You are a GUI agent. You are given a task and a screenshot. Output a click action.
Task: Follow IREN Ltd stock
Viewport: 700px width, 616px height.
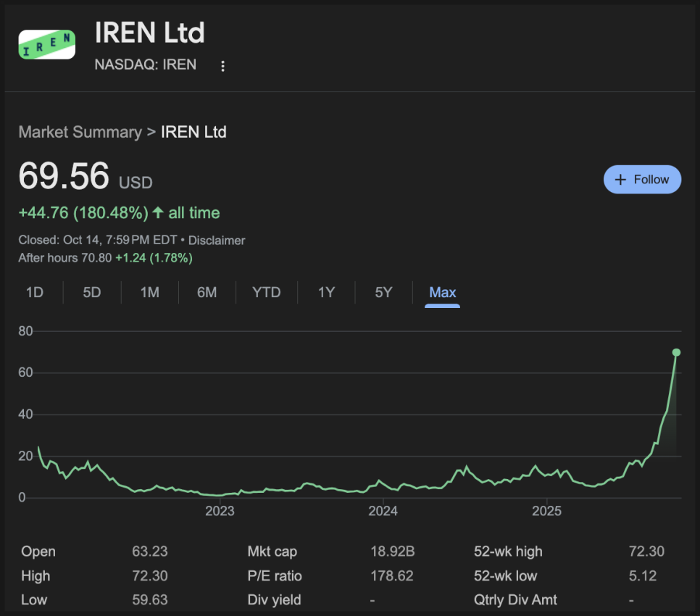click(x=642, y=180)
